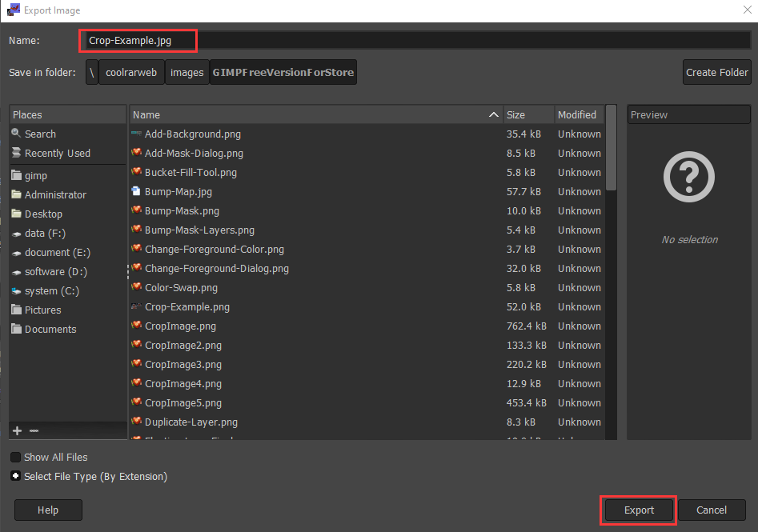
Task: Enable the Show All Files checkbox
Action: click(x=15, y=457)
